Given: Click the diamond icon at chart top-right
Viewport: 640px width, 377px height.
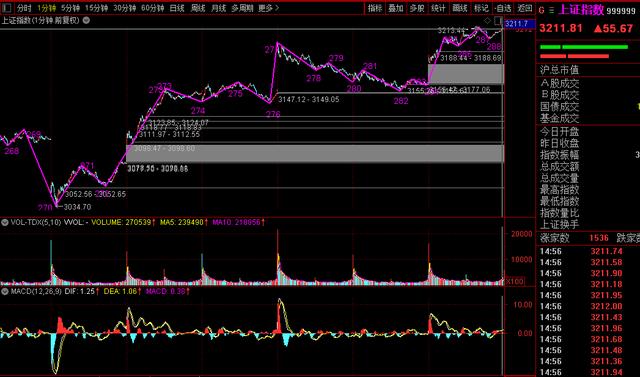Looking at the screenshot, I should 487,20.
